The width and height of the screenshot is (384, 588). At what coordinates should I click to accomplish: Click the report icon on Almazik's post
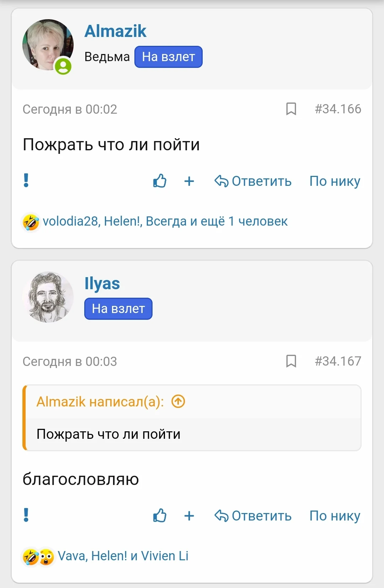tap(25, 181)
